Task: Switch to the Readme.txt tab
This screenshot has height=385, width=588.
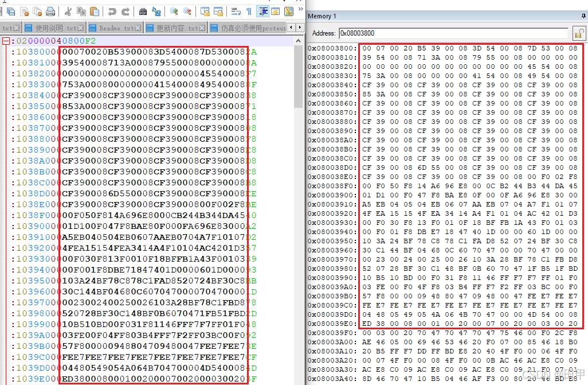Action: point(115,28)
